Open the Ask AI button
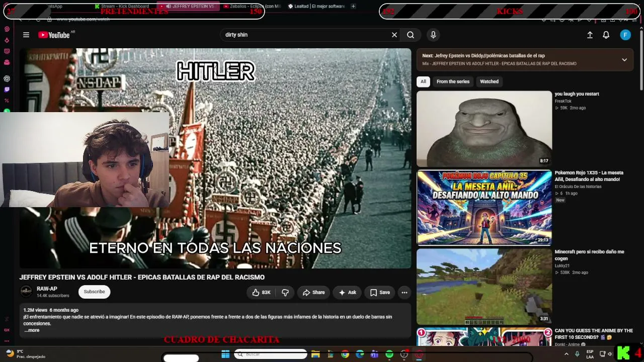The image size is (644, 362). [x=347, y=292]
